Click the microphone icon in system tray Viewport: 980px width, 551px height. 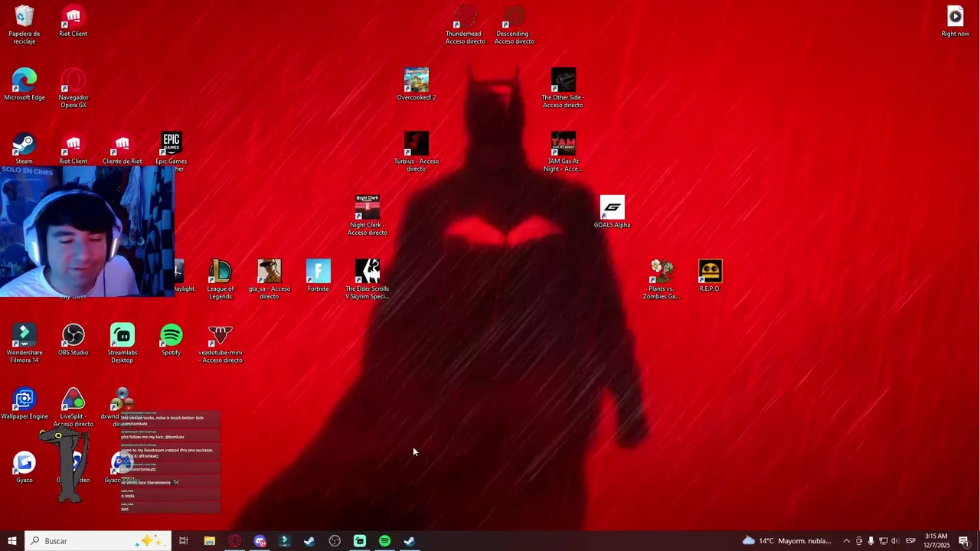(x=871, y=541)
